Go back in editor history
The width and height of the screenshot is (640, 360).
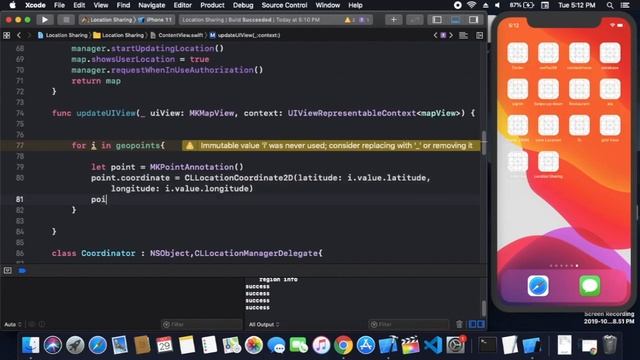coord(19,36)
